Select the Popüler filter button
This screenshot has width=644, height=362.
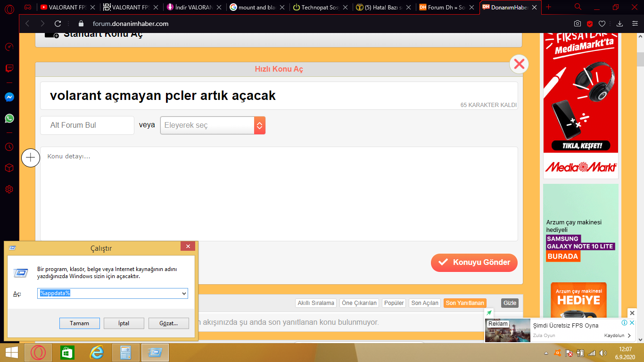(x=394, y=303)
